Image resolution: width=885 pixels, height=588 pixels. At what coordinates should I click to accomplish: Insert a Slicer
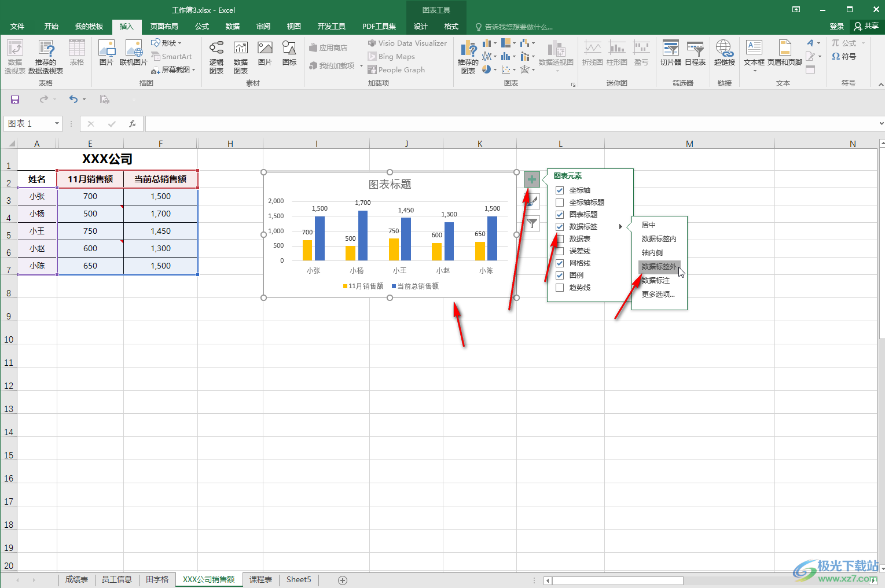coord(671,53)
